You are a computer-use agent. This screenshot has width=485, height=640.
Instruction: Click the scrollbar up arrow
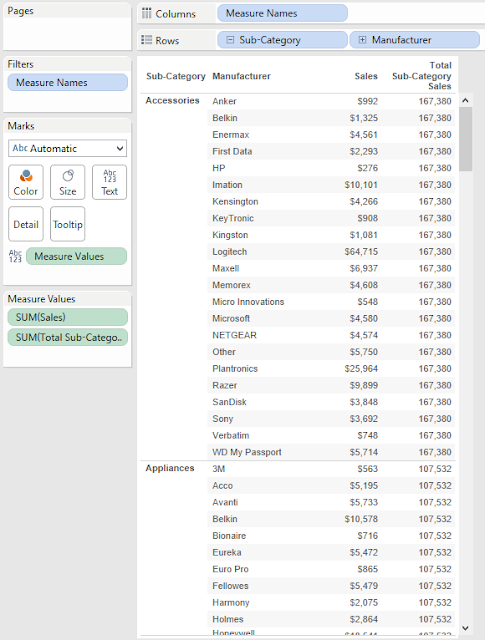tap(465, 100)
